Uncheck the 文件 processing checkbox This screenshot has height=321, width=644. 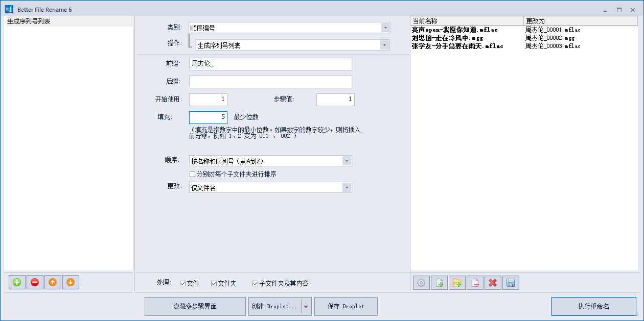coord(183,283)
